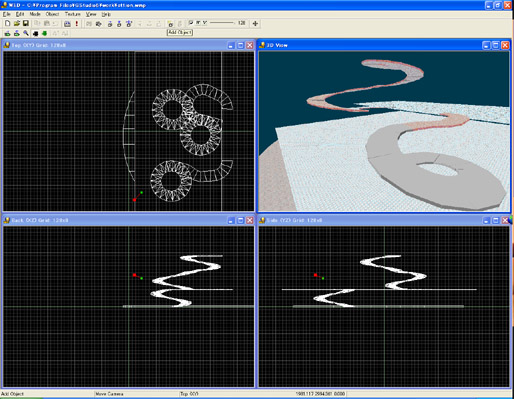Activate the Side (YZ) view title bar
Viewport: 514px width, 399px height.
(x=384, y=220)
